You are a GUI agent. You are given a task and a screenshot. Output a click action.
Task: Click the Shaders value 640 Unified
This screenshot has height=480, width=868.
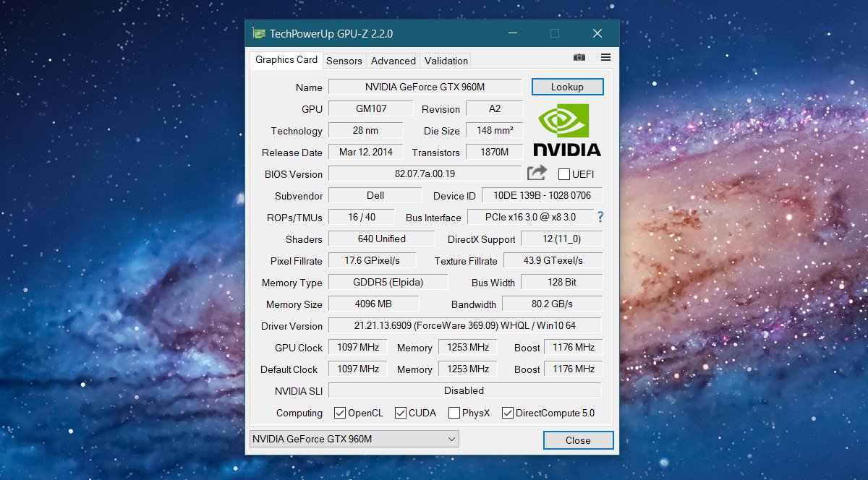[381, 239]
